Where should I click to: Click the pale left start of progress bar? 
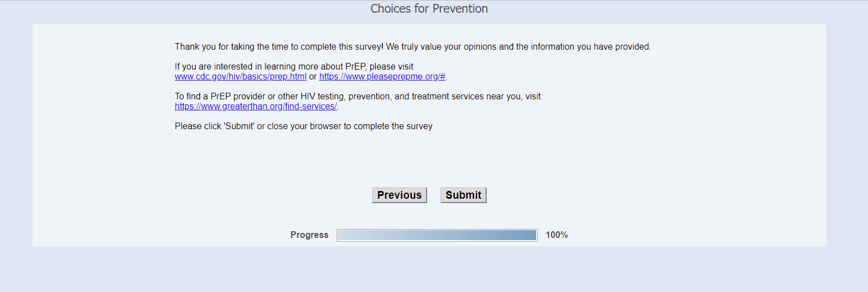344,235
